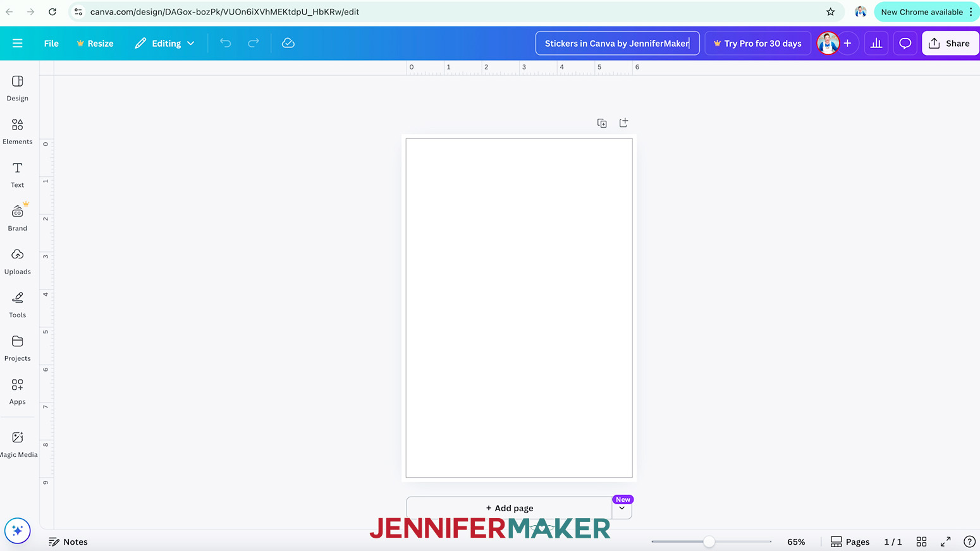Click the Add page button
This screenshot has height=551, width=980.
click(509, 508)
